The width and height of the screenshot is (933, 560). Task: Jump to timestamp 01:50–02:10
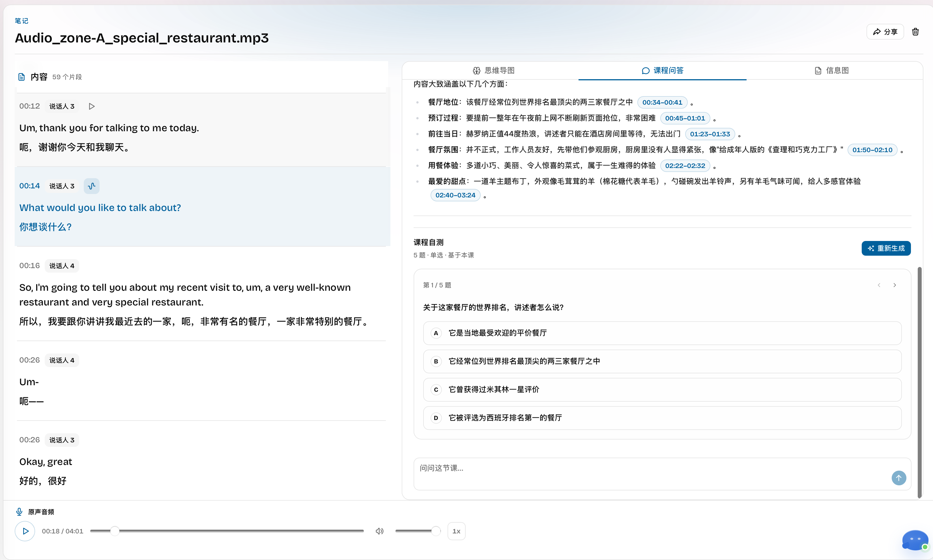[x=872, y=150]
